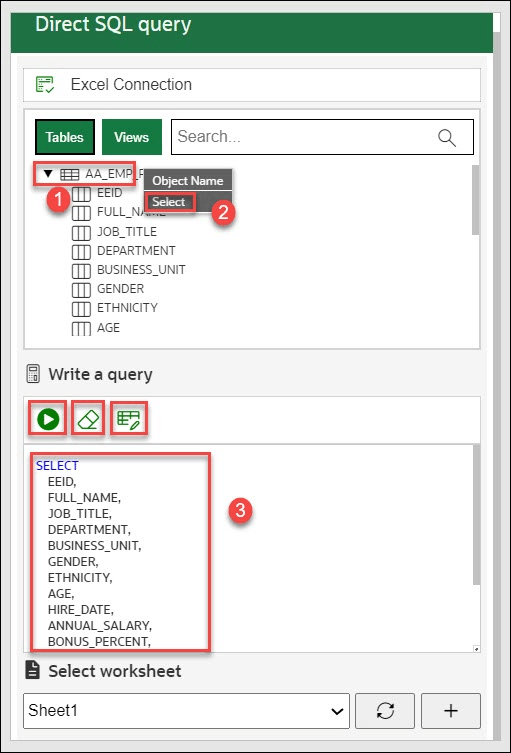Click the column icon beside DEPARTMENT
The image size is (511, 753).
coord(81,252)
